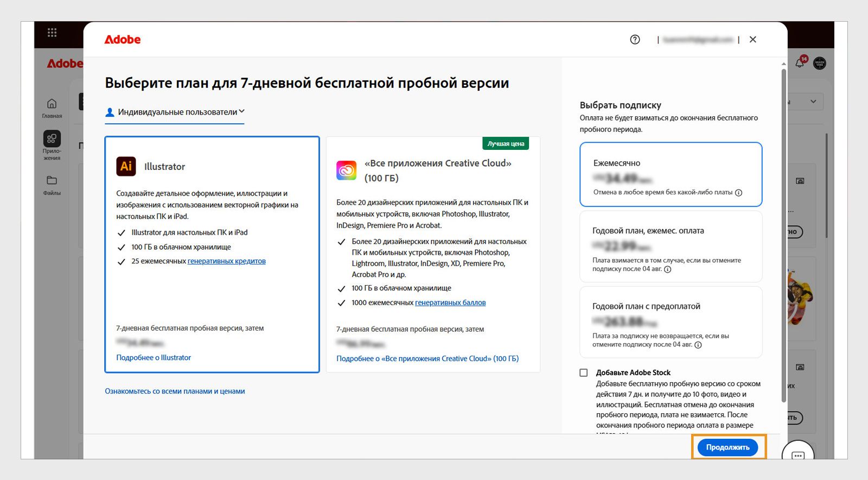Click the 'Выбрать подписку' heading
Image resolution: width=868 pixels, height=480 pixels.
621,105
